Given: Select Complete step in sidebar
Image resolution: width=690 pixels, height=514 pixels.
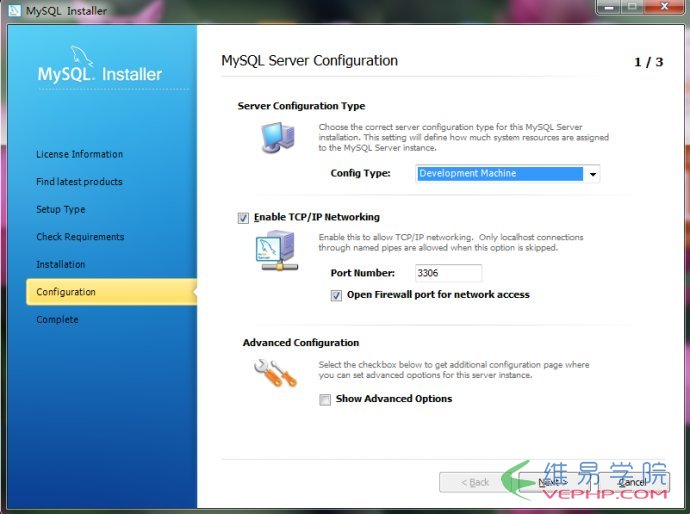Looking at the screenshot, I should coord(57,319).
